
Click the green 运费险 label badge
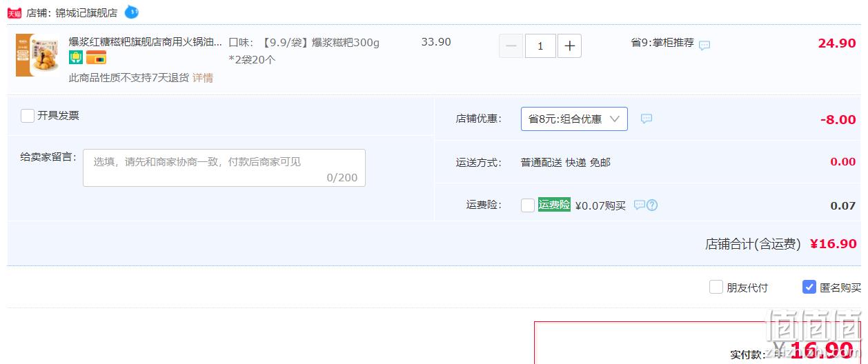(x=554, y=205)
